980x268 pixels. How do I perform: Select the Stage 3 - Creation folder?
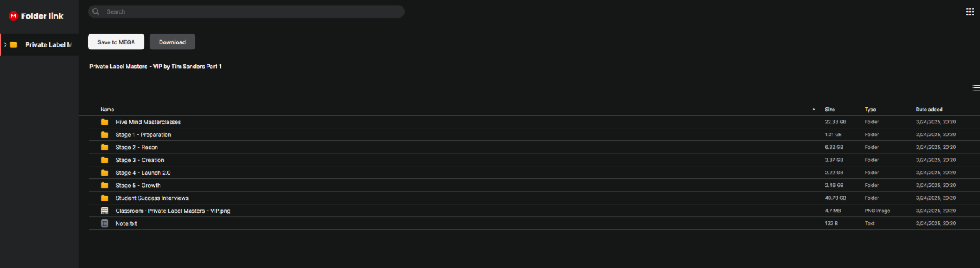point(529,160)
